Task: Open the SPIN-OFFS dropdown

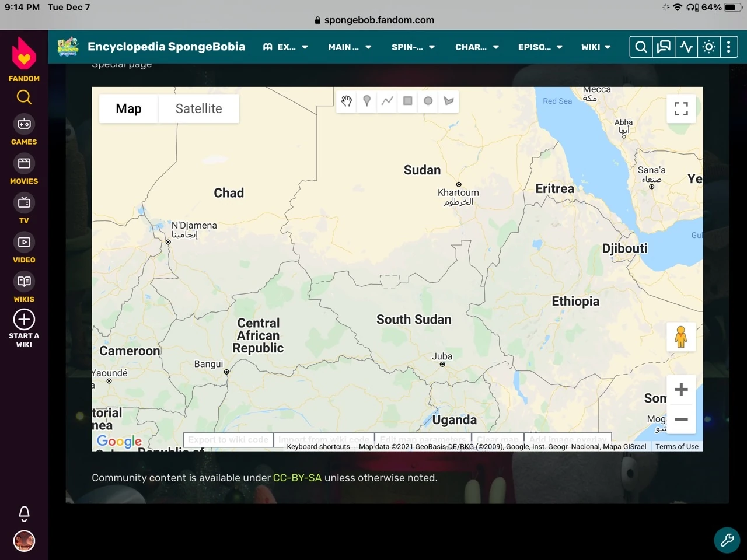Action: [413, 47]
